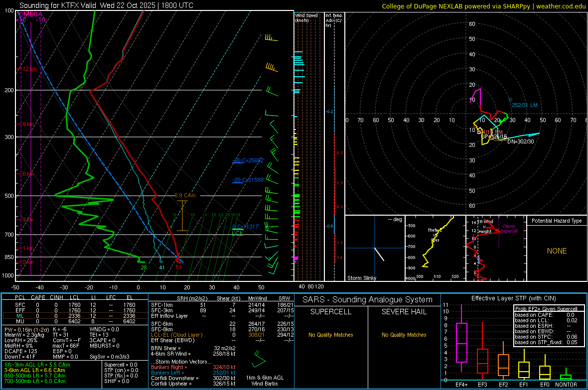Click the PW = 0.16in value
The width and height of the screenshot is (588, 390).
click(26, 329)
